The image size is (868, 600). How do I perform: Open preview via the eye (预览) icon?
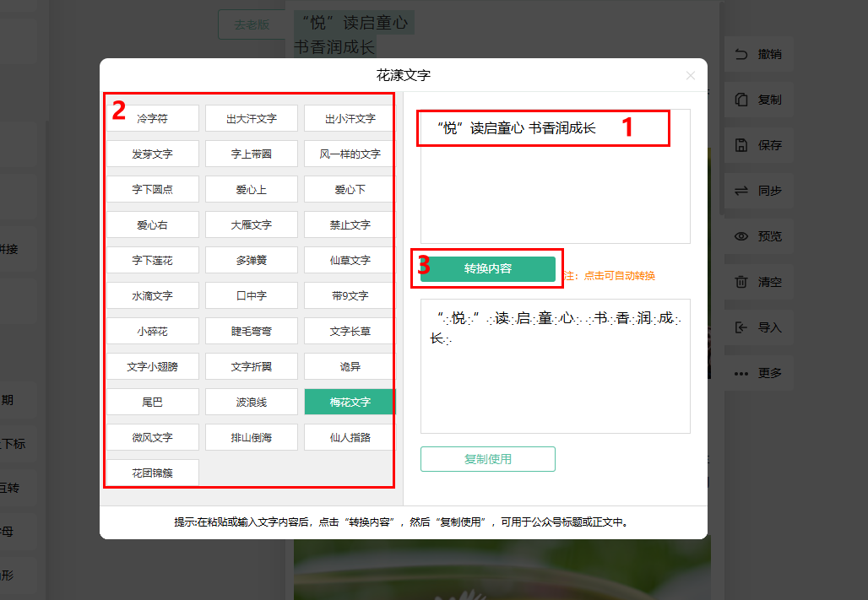(741, 236)
